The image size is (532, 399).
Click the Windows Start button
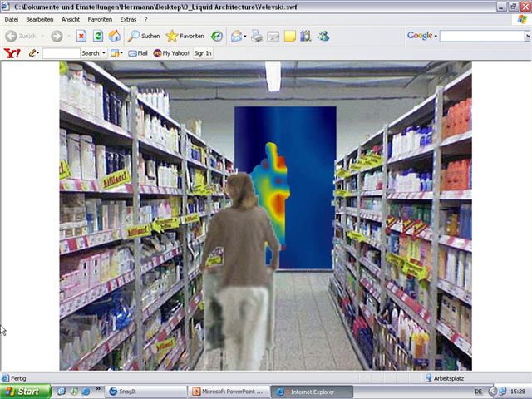[x=23, y=392]
